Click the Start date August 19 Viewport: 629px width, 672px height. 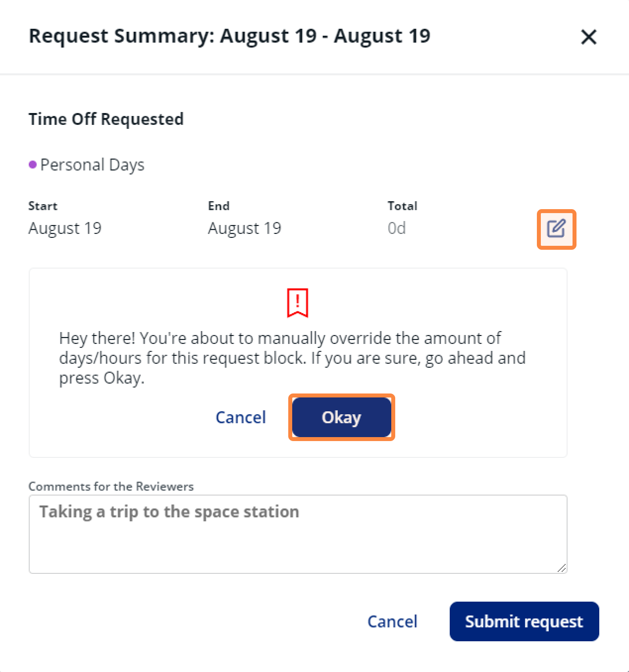[65, 228]
